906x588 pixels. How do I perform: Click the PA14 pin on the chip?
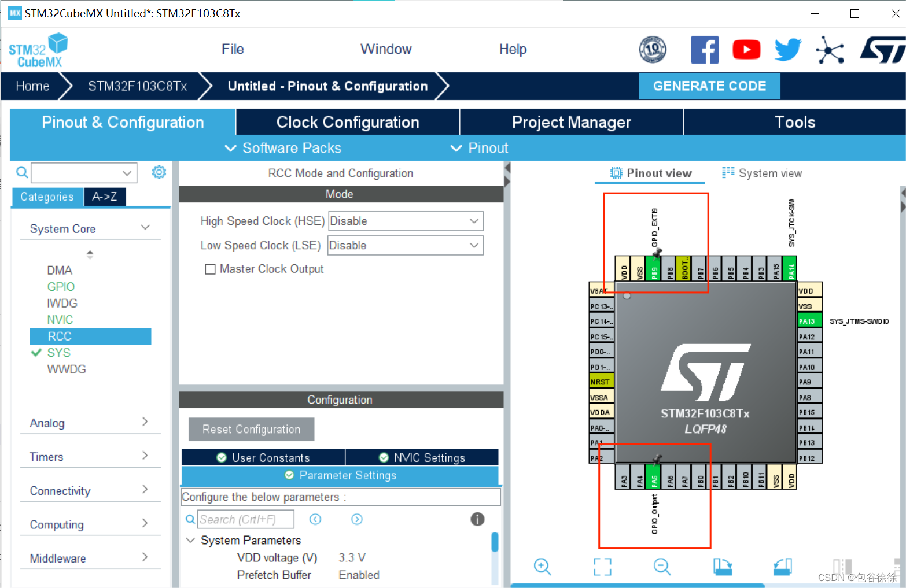(x=790, y=269)
